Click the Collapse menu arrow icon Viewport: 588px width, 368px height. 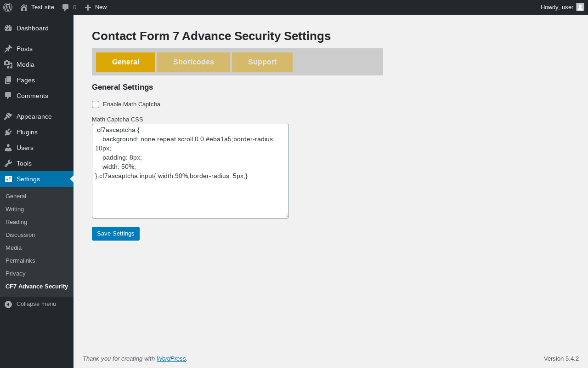click(x=8, y=304)
